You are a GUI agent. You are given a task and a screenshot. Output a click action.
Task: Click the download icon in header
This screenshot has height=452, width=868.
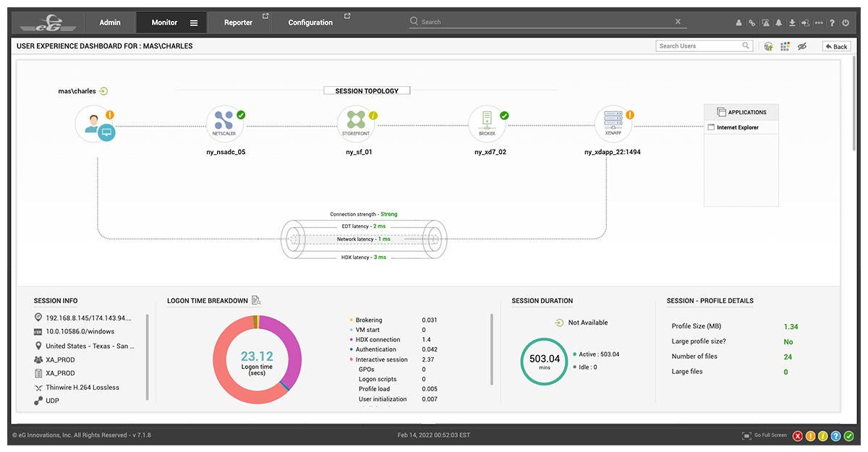click(792, 22)
